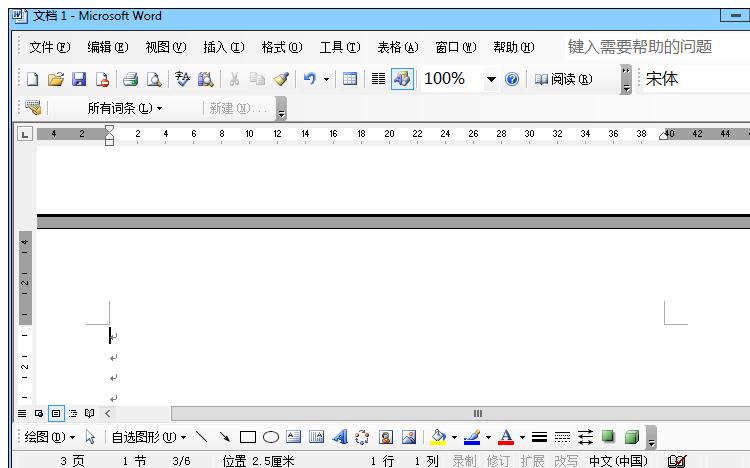750x468 pixels.
Task: Open Line Style options
Action: (539, 437)
